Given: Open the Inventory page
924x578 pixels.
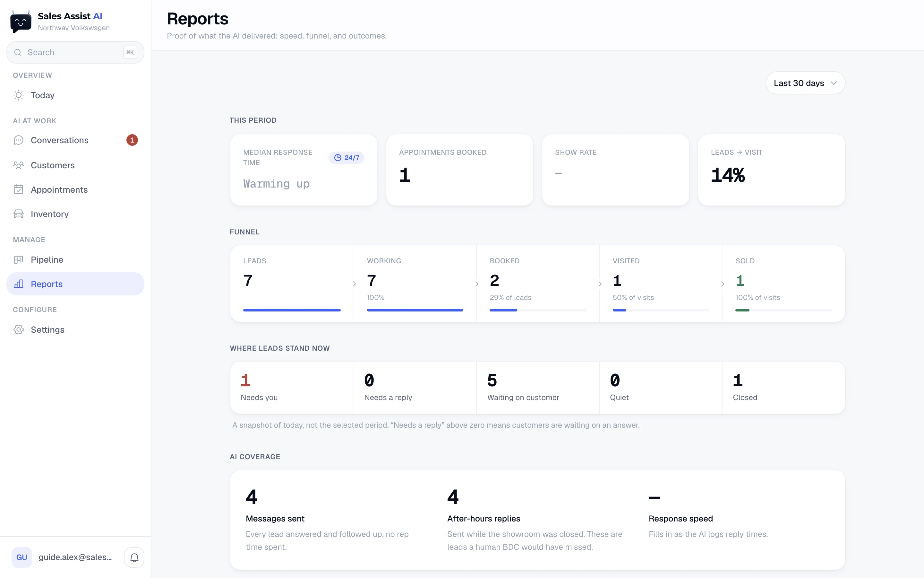Looking at the screenshot, I should tap(75, 214).
